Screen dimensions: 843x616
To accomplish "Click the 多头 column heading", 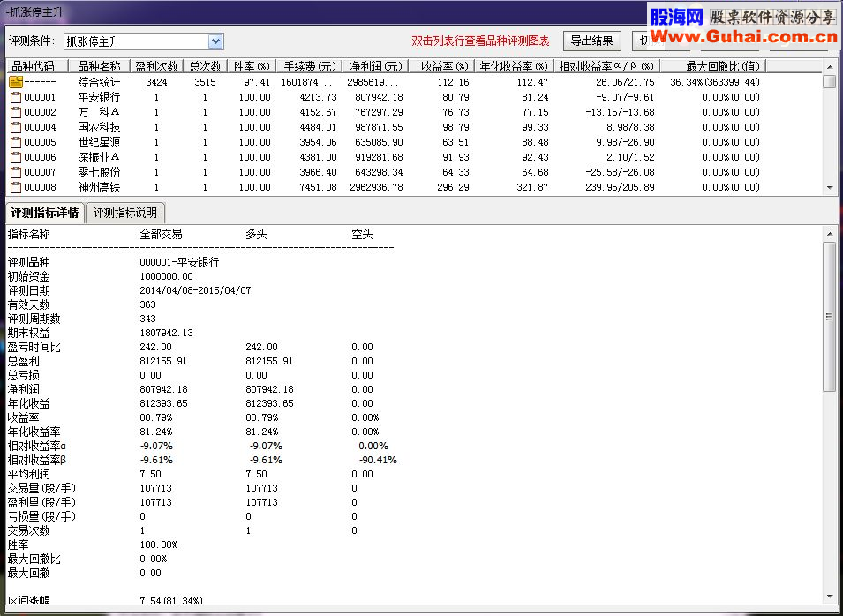I will coord(256,235).
